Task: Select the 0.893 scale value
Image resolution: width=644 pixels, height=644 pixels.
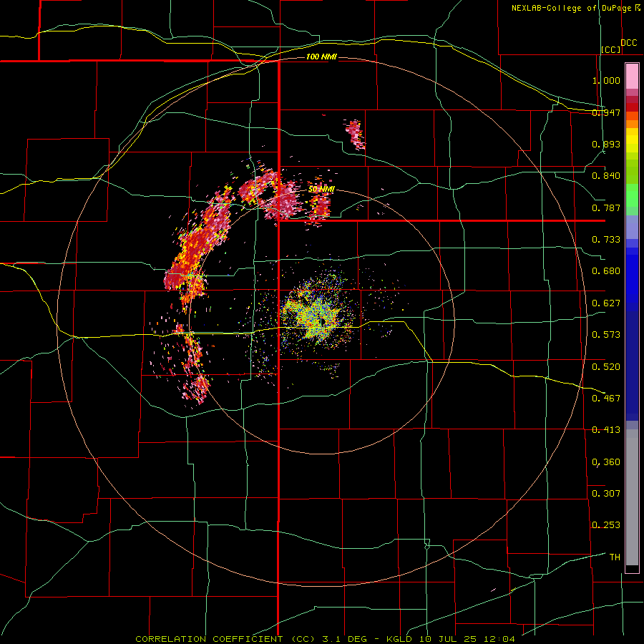Action: 606,144
